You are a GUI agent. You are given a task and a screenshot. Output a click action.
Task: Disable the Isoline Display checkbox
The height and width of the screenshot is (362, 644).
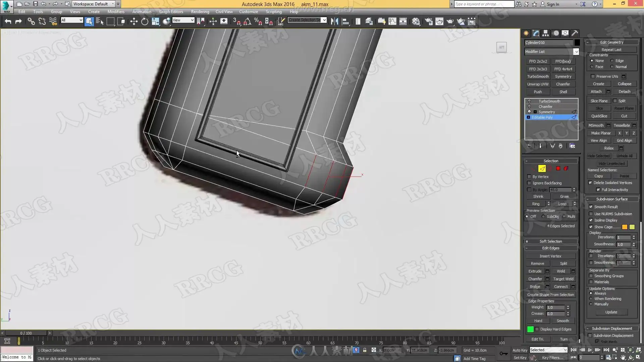(591, 220)
